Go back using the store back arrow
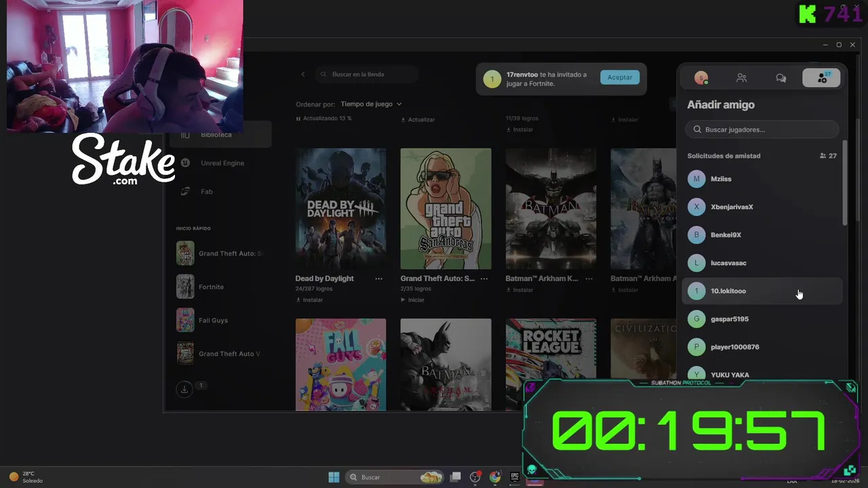 pyautogui.click(x=303, y=74)
